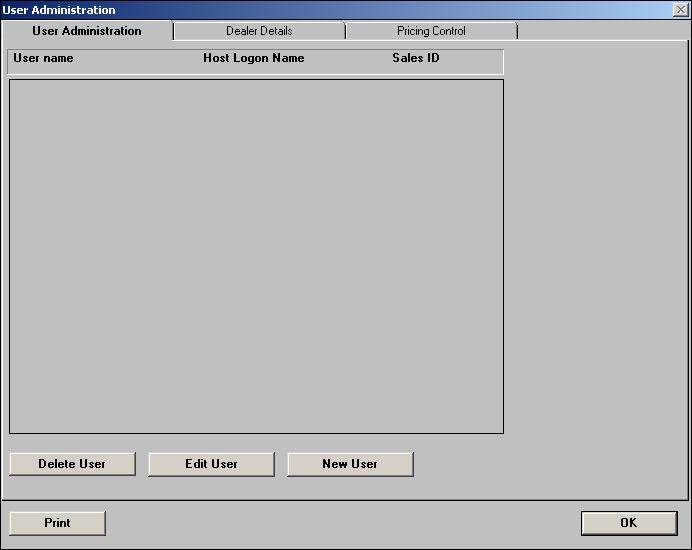Select the User Administration tab
Screen dimensions: 692x550
coord(87,31)
